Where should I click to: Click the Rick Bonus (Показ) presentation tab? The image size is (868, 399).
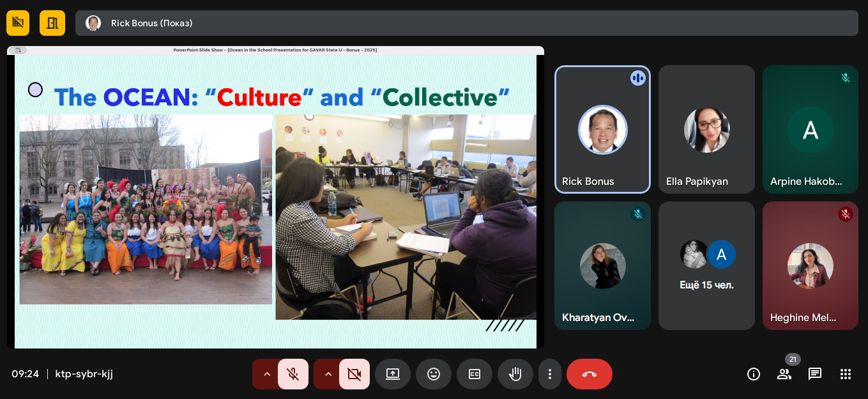coord(466,23)
